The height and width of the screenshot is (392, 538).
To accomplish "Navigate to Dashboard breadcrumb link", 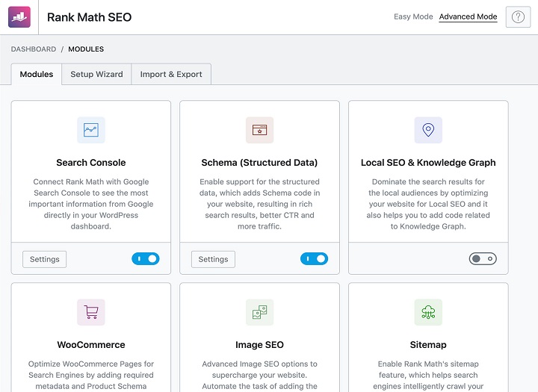I will [x=34, y=49].
